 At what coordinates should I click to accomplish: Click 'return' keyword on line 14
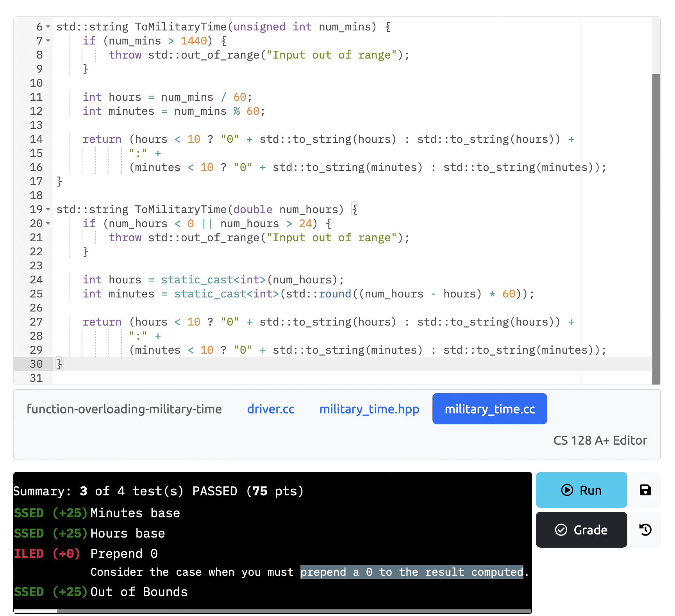coord(102,139)
